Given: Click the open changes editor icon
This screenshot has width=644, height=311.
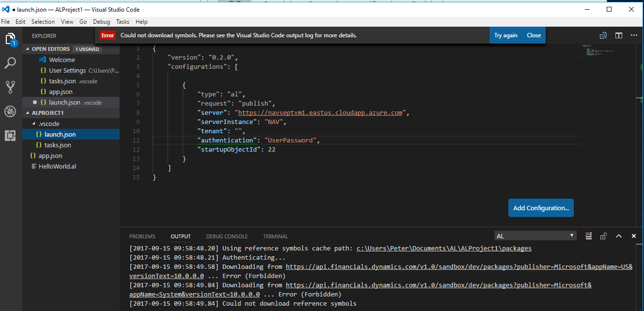Looking at the screenshot, I should point(603,35).
